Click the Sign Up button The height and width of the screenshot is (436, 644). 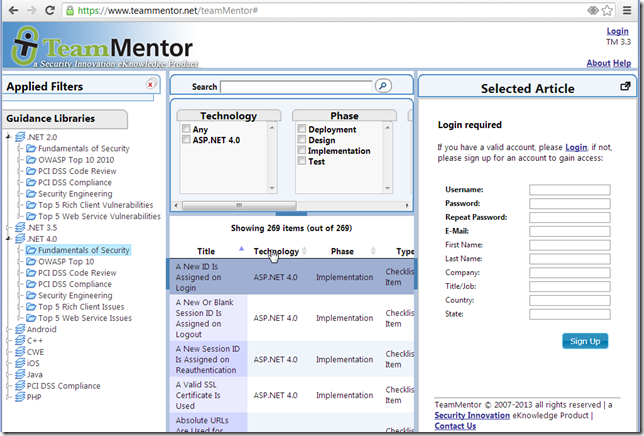[x=585, y=341]
